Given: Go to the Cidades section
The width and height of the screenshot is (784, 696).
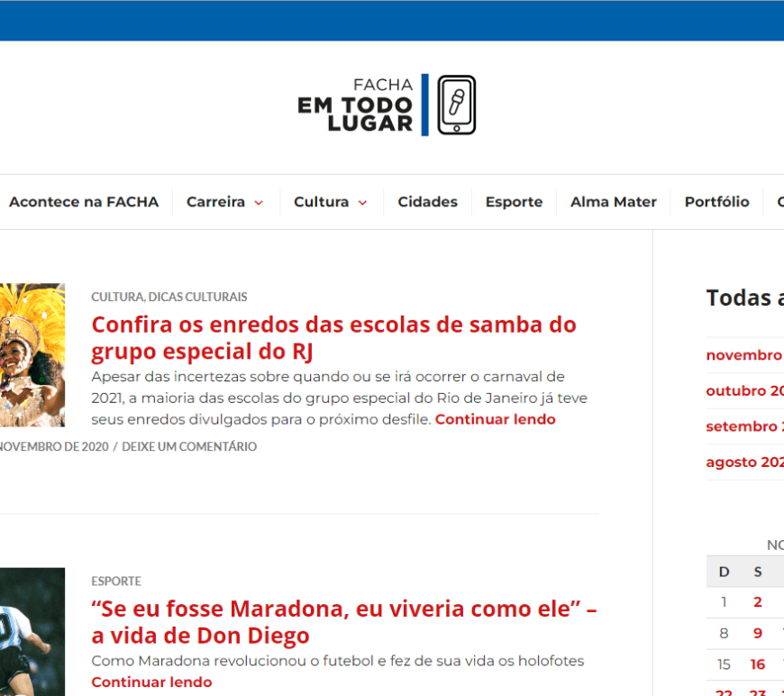Looking at the screenshot, I should point(427,202).
